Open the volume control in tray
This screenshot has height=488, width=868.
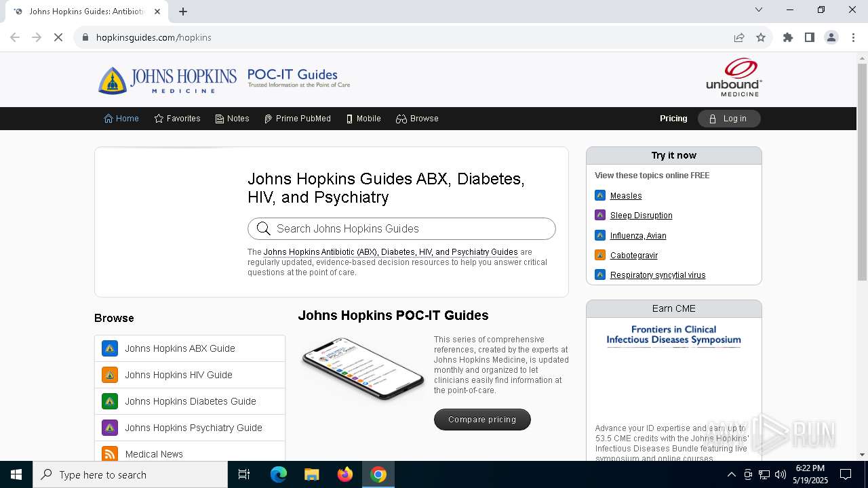point(781,474)
